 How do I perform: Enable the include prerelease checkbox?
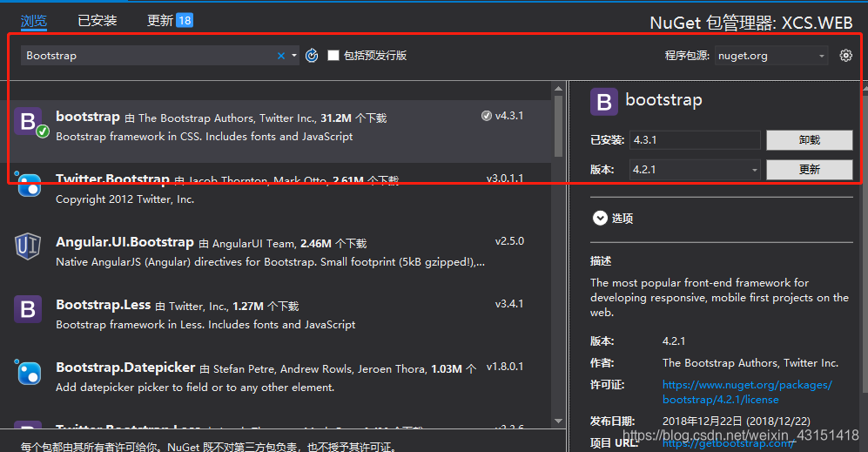point(333,56)
